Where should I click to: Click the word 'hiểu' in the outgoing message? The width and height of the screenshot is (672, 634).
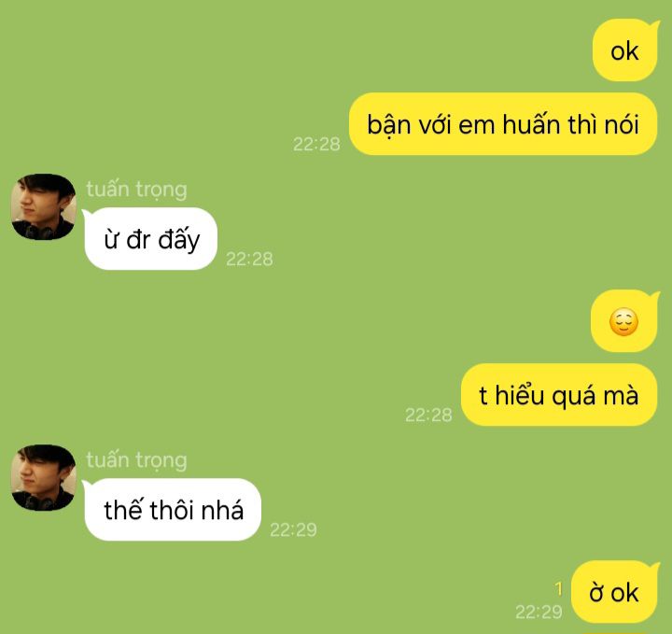point(520,395)
